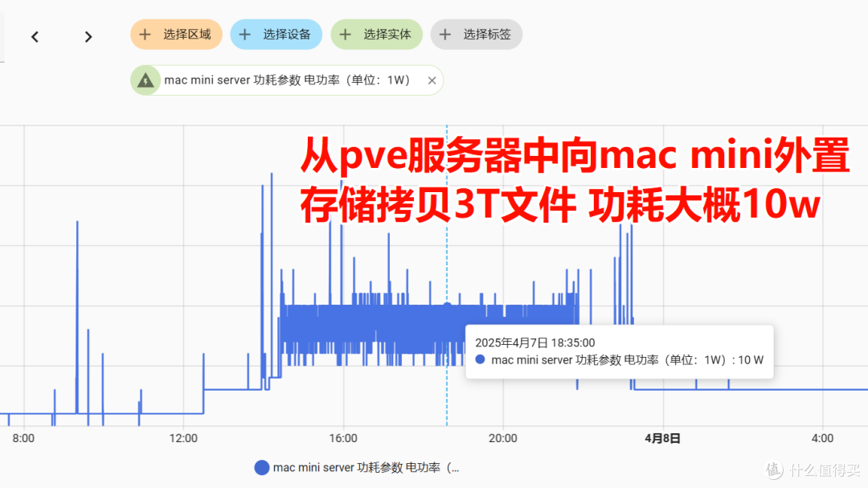This screenshot has height=488, width=868.
Task: Remove mac mini server entity chip
Action: (x=432, y=81)
